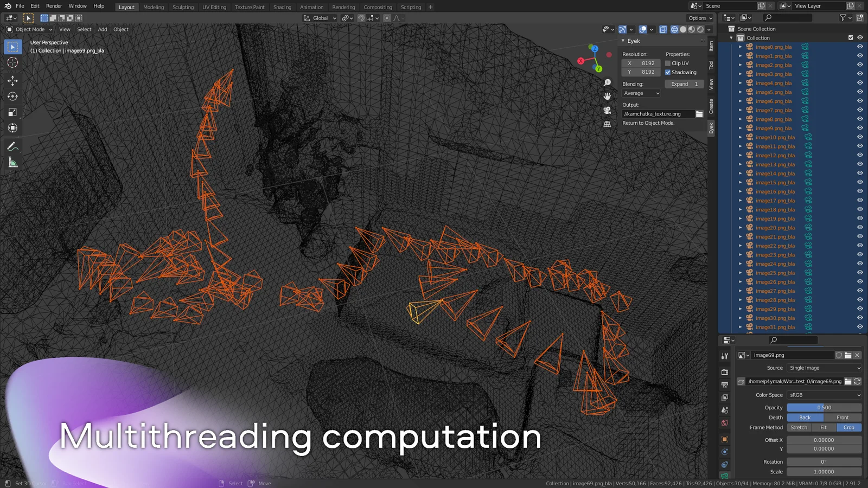Screen dimensions: 868x488
Task: Open the Render menu
Action: coord(54,6)
